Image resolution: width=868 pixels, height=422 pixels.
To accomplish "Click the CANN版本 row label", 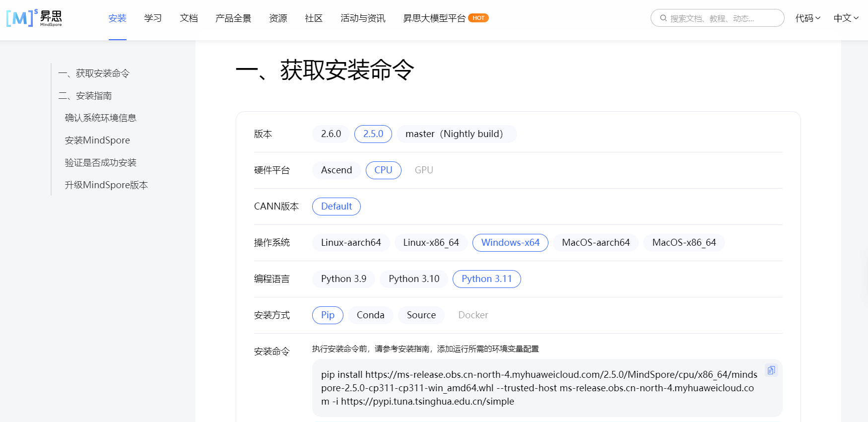I will (276, 207).
